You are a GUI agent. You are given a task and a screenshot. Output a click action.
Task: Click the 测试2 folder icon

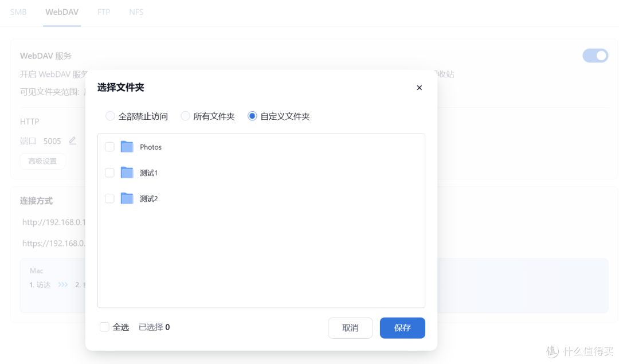pyautogui.click(x=127, y=198)
